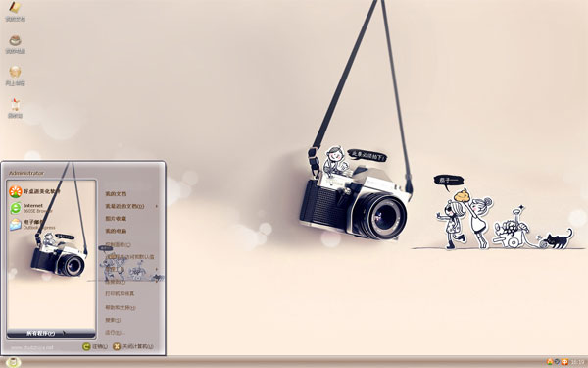
Task: Click the taskbar clock
Action: pos(577,362)
